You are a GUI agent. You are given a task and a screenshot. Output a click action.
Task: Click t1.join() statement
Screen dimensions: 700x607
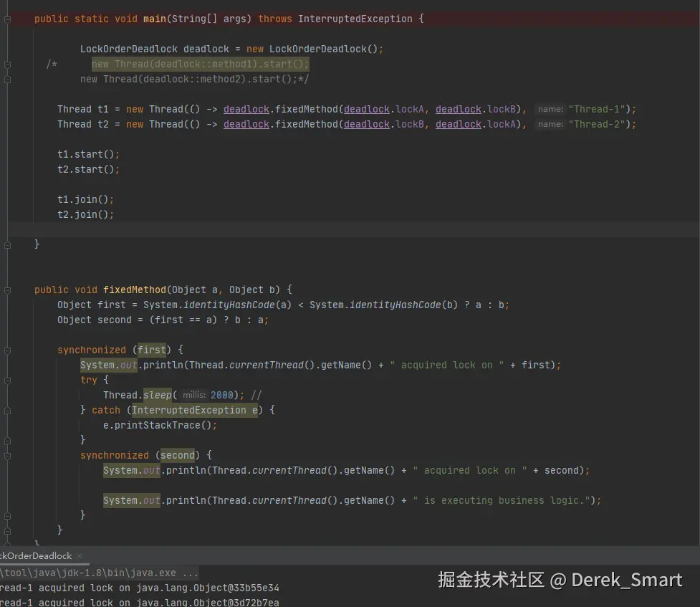(86, 199)
